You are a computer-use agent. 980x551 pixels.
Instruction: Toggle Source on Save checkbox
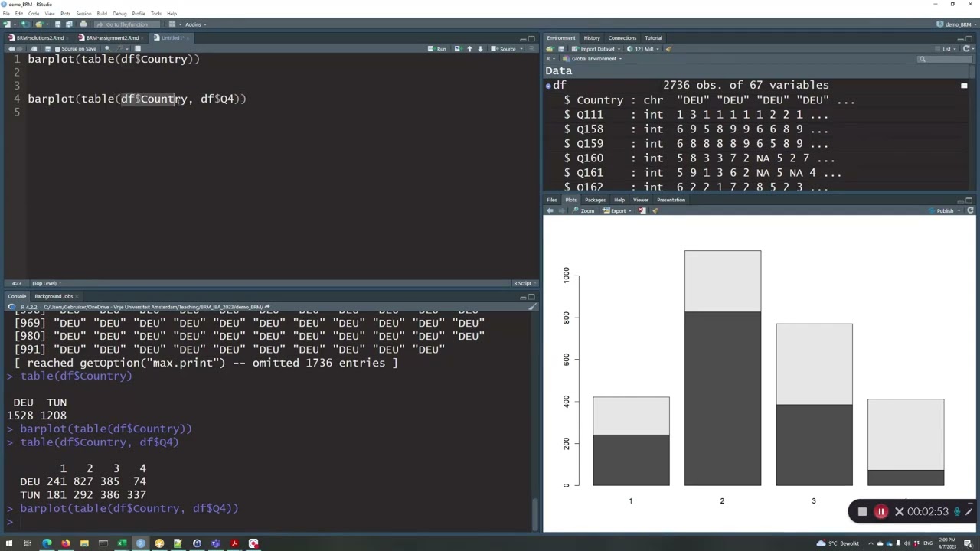[57, 49]
